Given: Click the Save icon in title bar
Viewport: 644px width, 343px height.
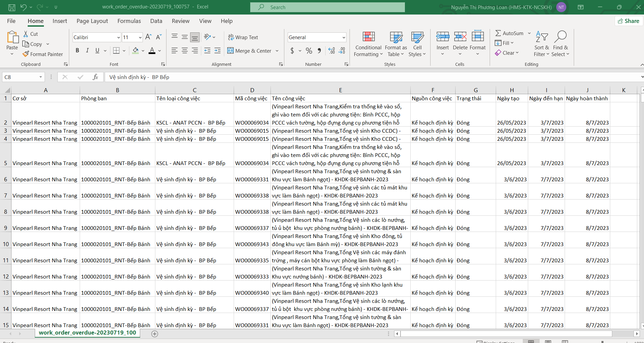Looking at the screenshot, I should (12, 7).
